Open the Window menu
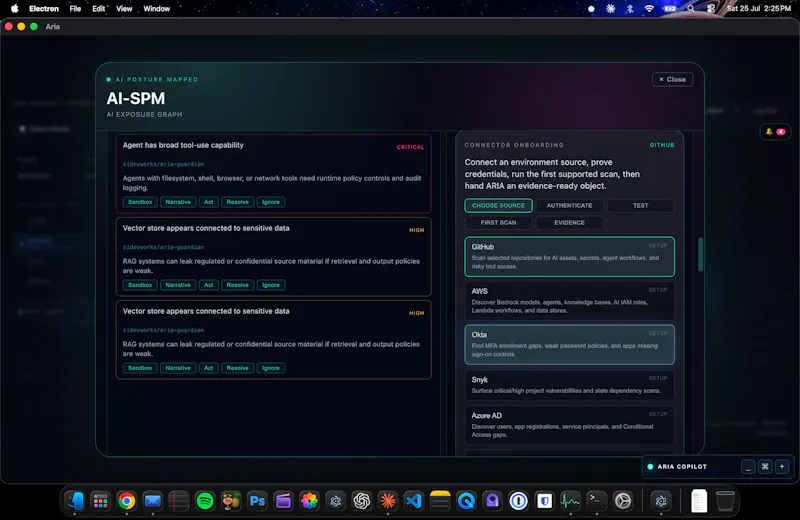Viewport: 800px width, 520px height. (157, 9)
